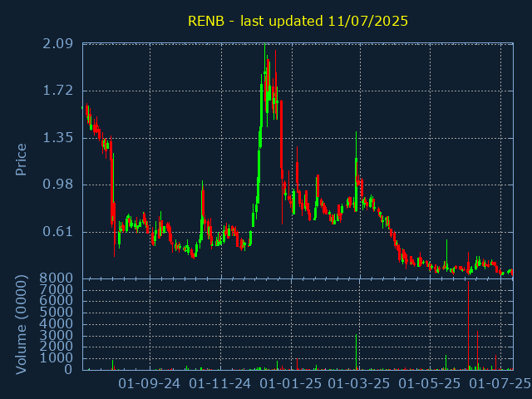This screenshot has width=532, height=399.
Task: Click the date label 01-11-24
Action: 219,384
